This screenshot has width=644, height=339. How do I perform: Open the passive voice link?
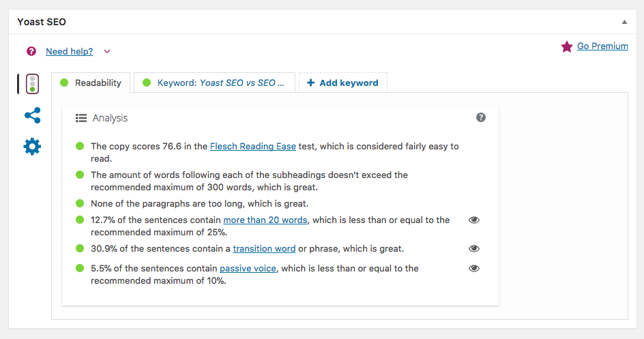point(248,269)
